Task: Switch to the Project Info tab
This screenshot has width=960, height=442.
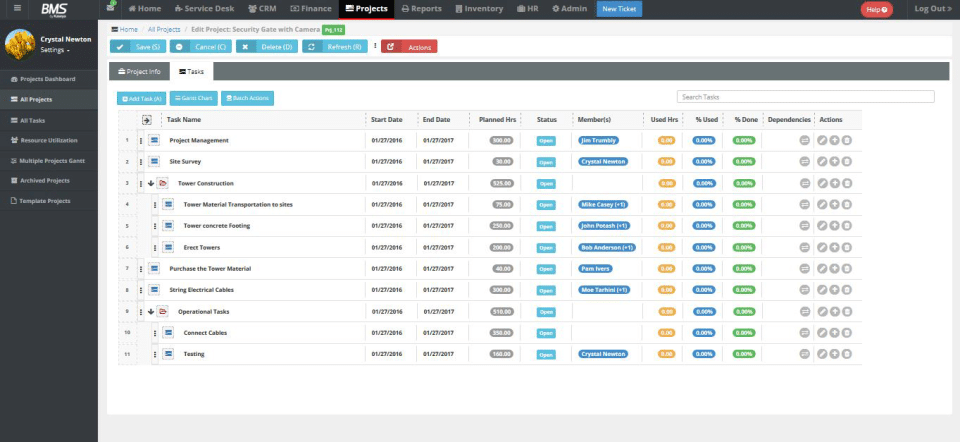Action: 140,72
